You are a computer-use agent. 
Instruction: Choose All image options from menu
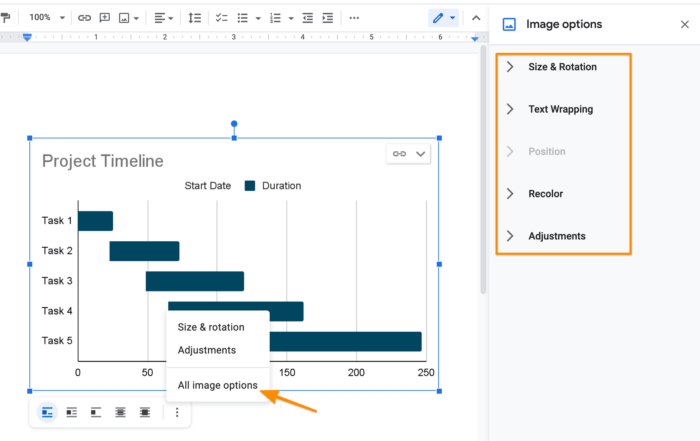tap(217, 385)
